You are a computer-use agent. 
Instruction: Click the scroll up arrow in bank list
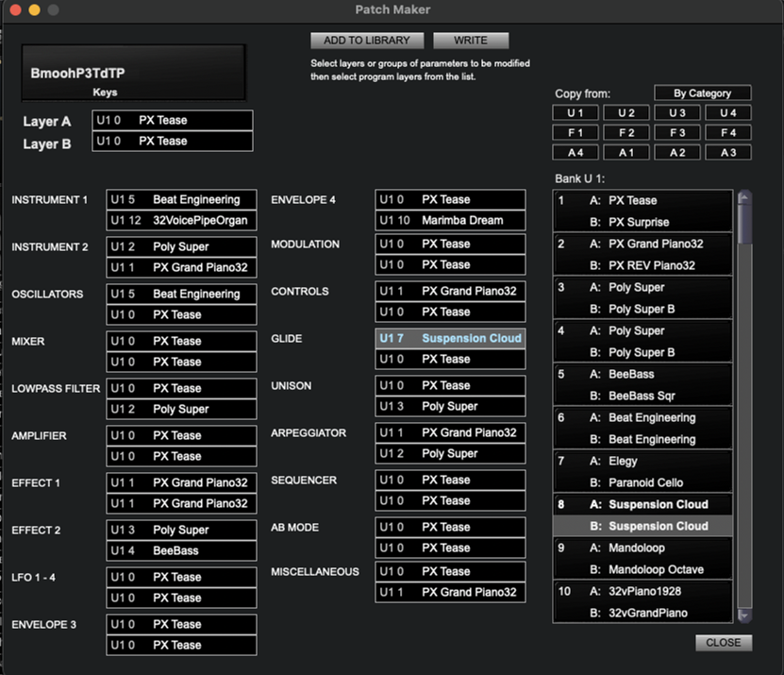[743, 197]
